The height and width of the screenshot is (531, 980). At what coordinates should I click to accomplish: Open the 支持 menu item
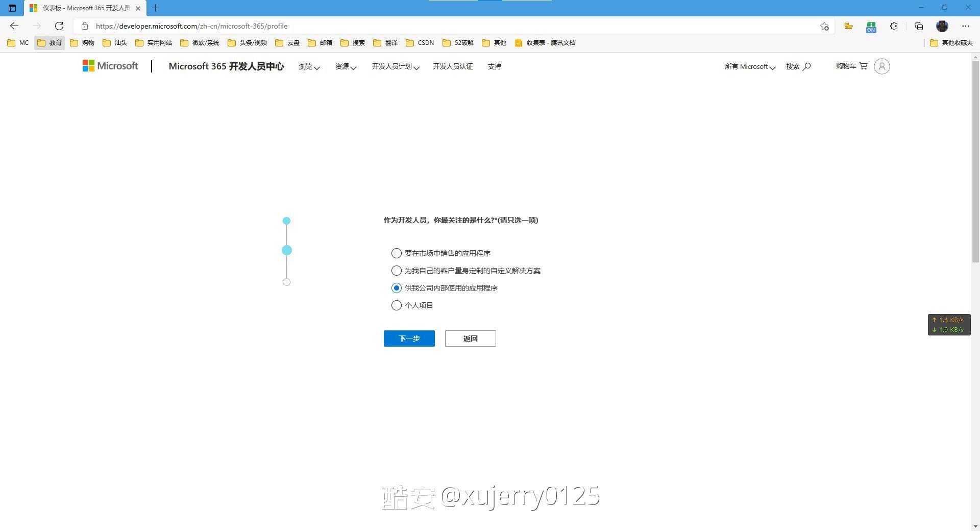pos(494,66)
